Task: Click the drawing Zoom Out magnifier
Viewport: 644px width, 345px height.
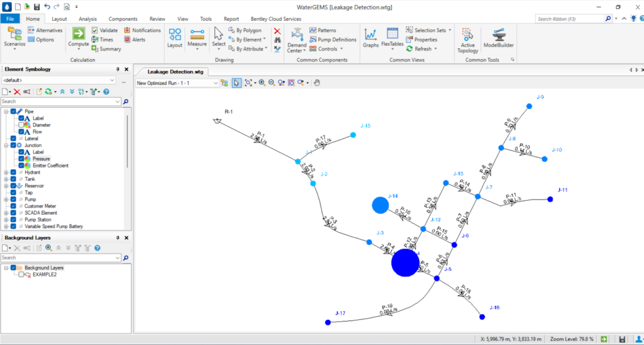Action: pos(272,82)
